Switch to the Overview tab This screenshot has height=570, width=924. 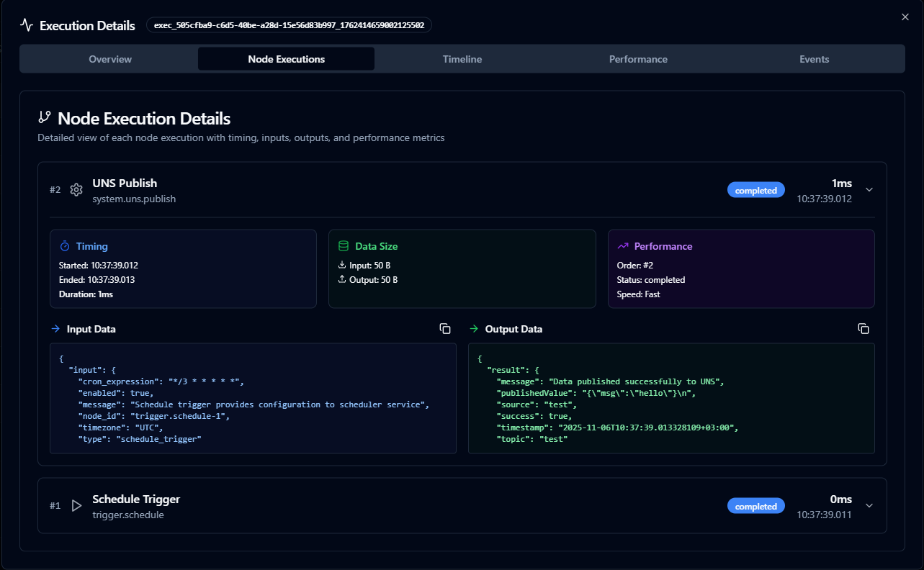coord(110,59)
